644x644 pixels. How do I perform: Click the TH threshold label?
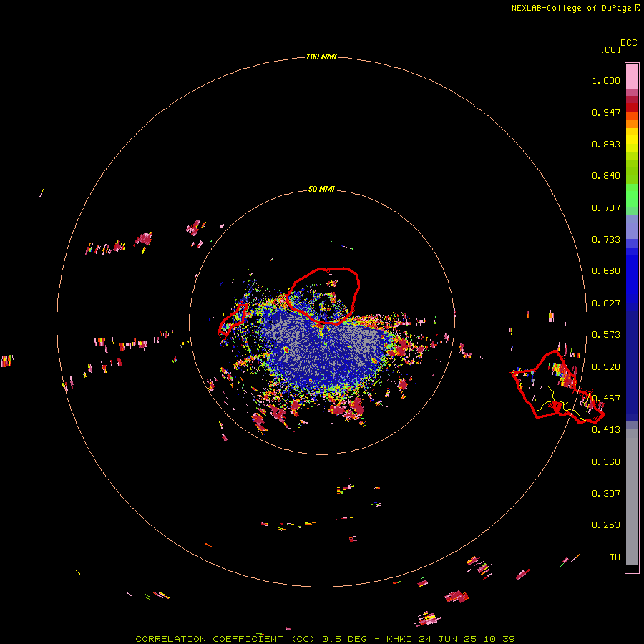[x=615, y=557]
